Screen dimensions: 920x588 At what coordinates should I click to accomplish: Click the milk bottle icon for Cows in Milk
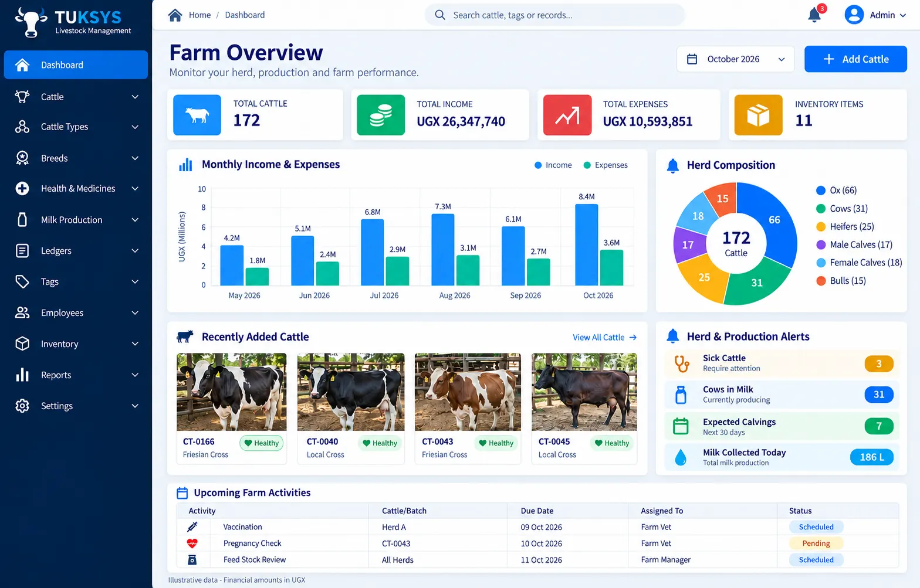coord(681,395)
